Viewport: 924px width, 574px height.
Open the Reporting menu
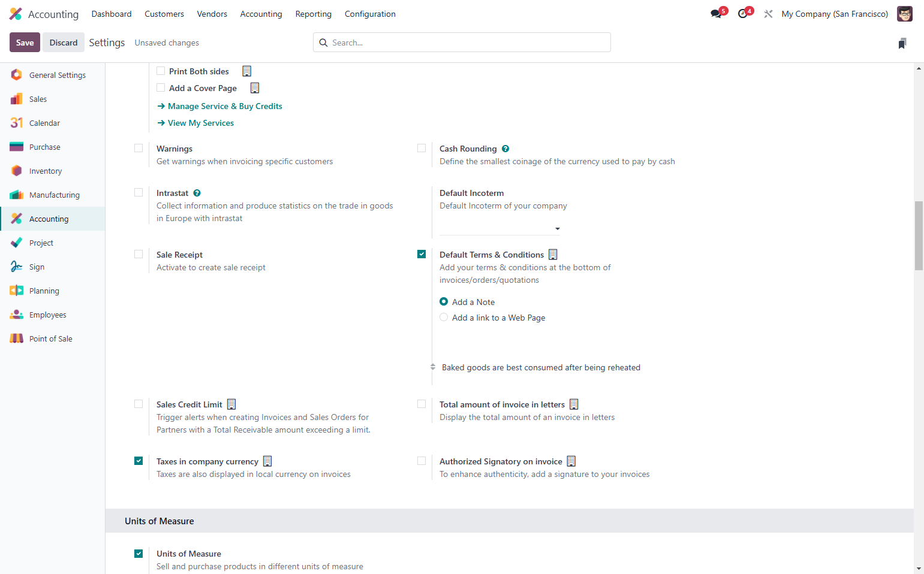coord(313,14)
